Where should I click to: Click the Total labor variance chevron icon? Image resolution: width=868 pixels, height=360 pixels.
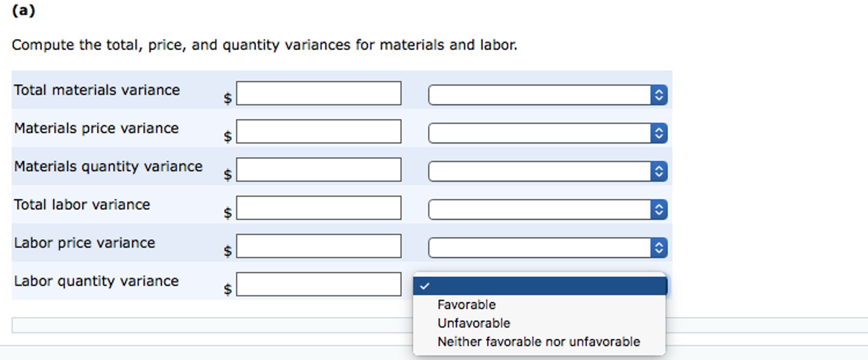click(x=658, y=209)
